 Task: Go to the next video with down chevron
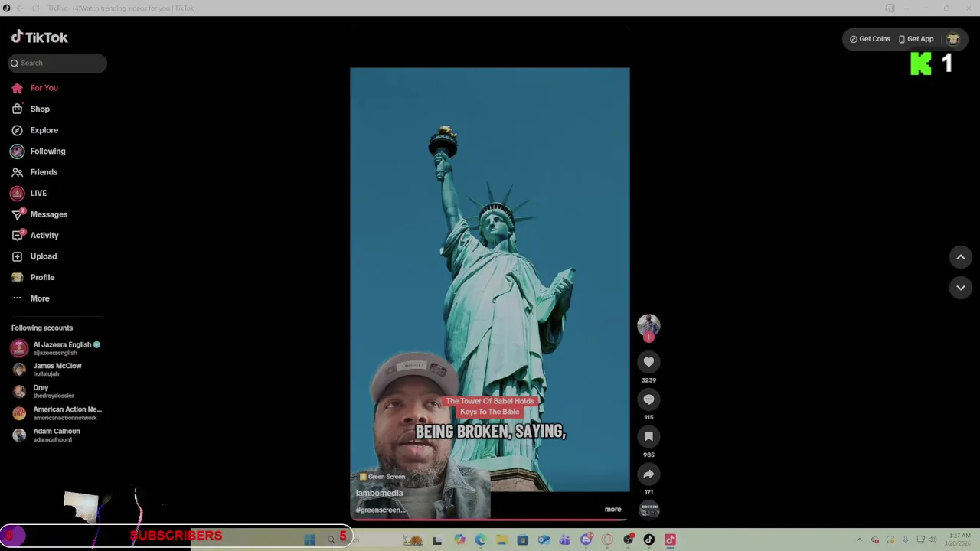[x=960, y=287]
